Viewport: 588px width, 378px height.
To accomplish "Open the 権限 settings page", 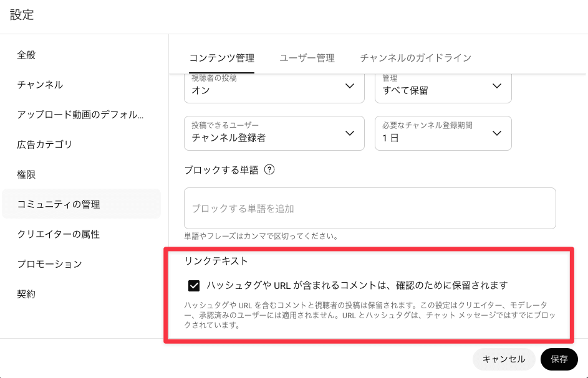I will point(25,174).
